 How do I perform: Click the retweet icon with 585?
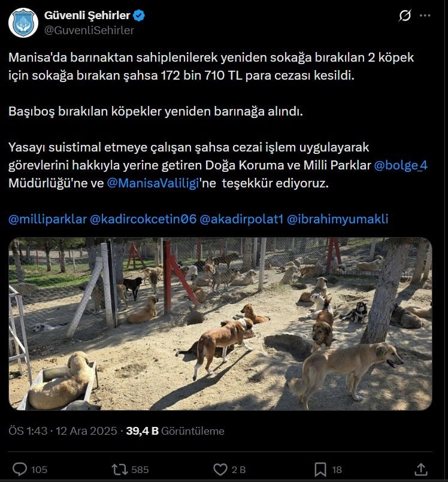point(119,469)
